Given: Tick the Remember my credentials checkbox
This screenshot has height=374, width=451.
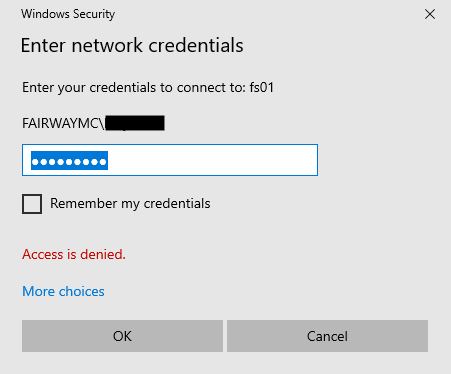Looking at the screenshot, I should pos(32,204).
